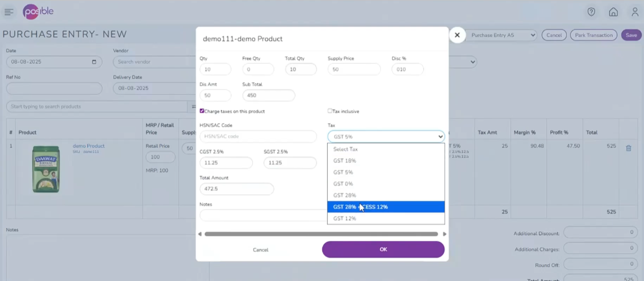Focus the Dis Amt field

point(215,95)
